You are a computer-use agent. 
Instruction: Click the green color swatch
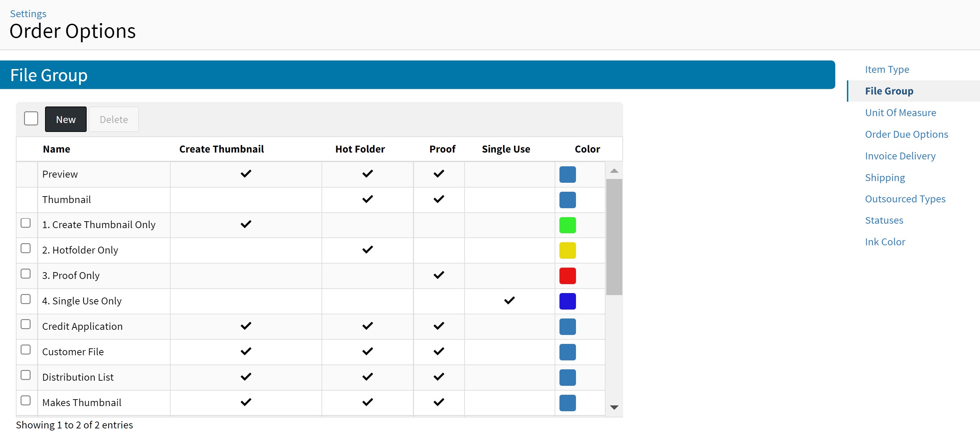567,225
